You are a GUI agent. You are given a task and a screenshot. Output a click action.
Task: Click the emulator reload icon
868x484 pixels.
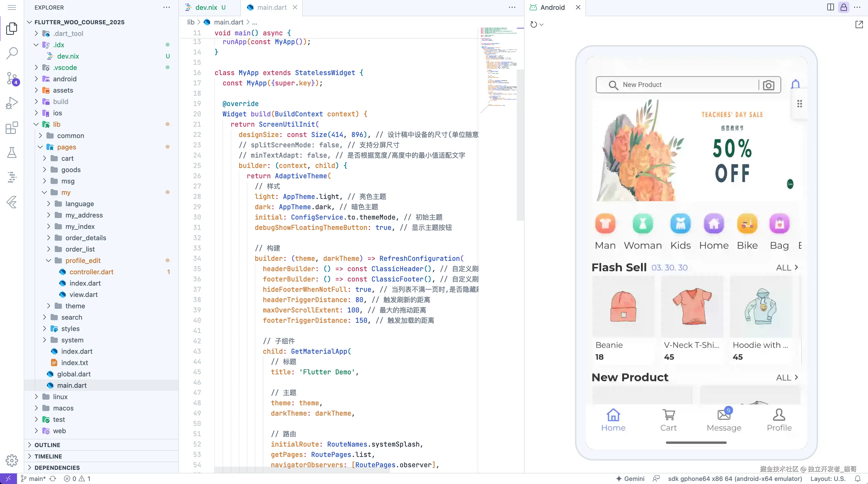tap(533, 25)
